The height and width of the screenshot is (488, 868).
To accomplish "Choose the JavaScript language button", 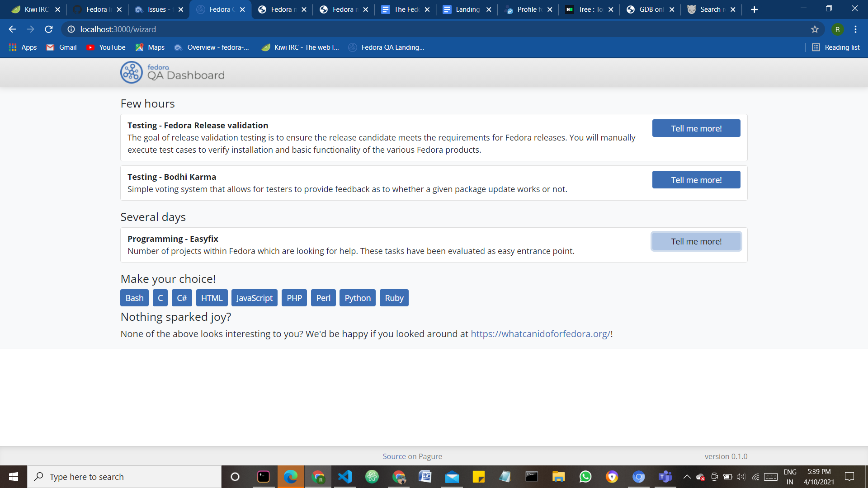I will click(255, 298).
